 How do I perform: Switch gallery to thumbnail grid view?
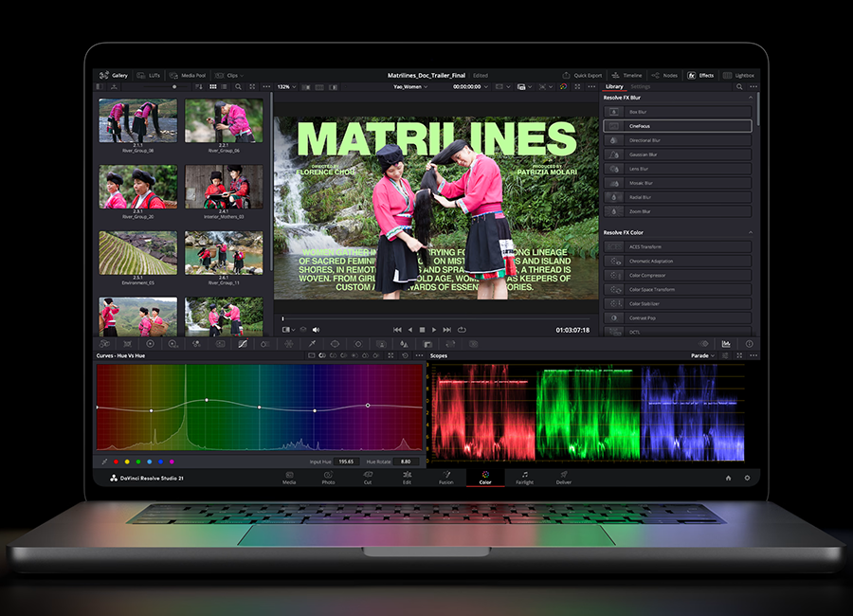coord(213,86)
